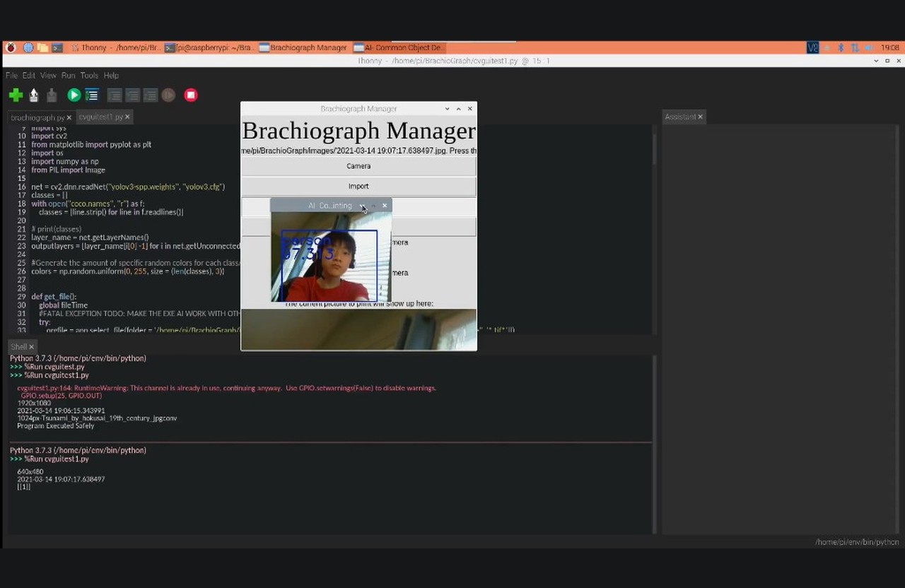
Task: Click 'from PIL import Image' code line
Action: click(68, 170)
